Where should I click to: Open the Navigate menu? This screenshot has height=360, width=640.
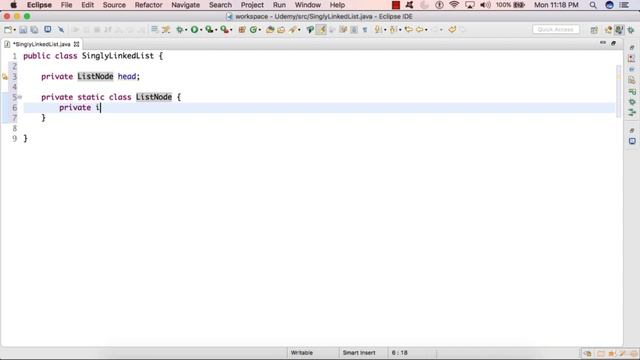pyautogui.click(x=186, y=5)
